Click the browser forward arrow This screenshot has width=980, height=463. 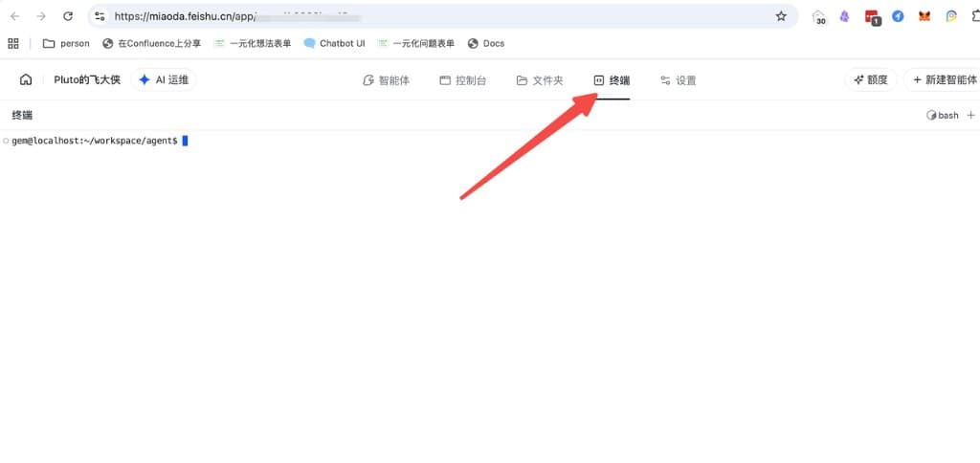point(41,16)
